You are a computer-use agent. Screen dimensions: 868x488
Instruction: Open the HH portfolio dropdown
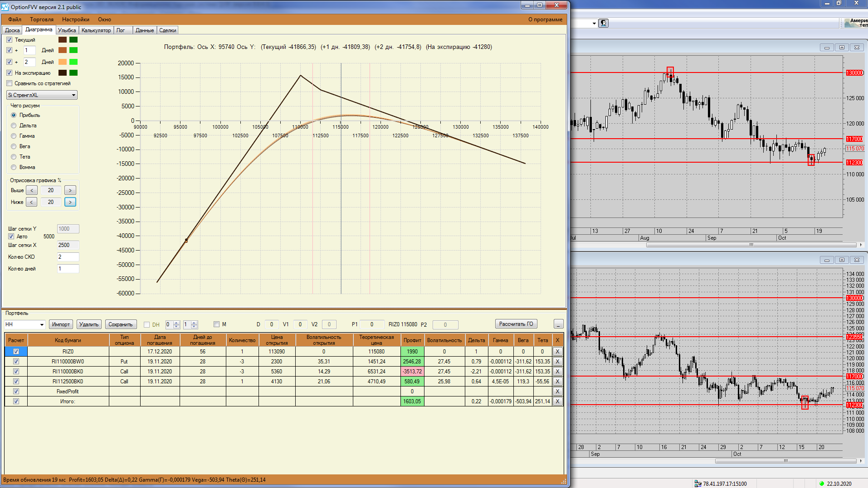click(24, 324)
